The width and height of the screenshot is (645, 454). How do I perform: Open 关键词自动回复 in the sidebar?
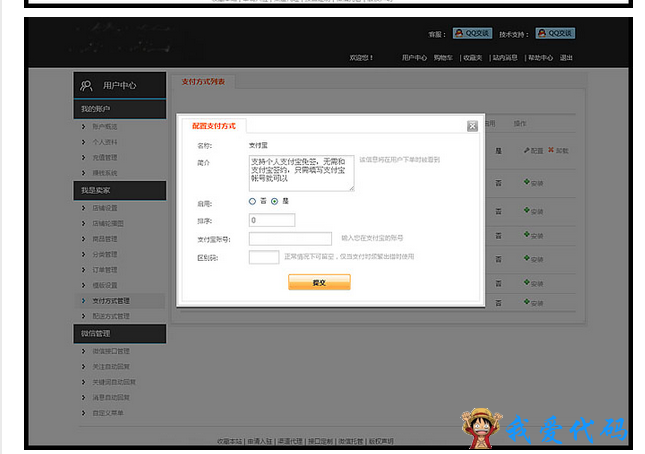click(x=114, y=382)
